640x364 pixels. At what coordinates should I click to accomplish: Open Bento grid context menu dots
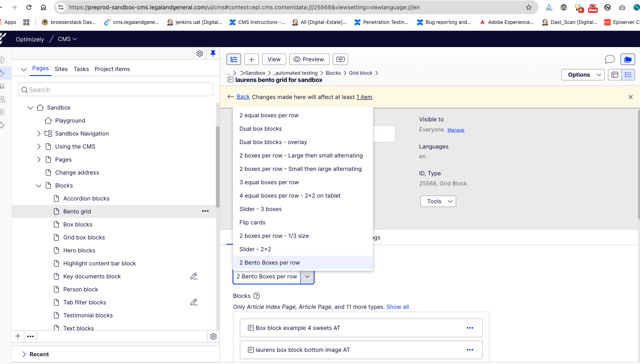(205, 211)
